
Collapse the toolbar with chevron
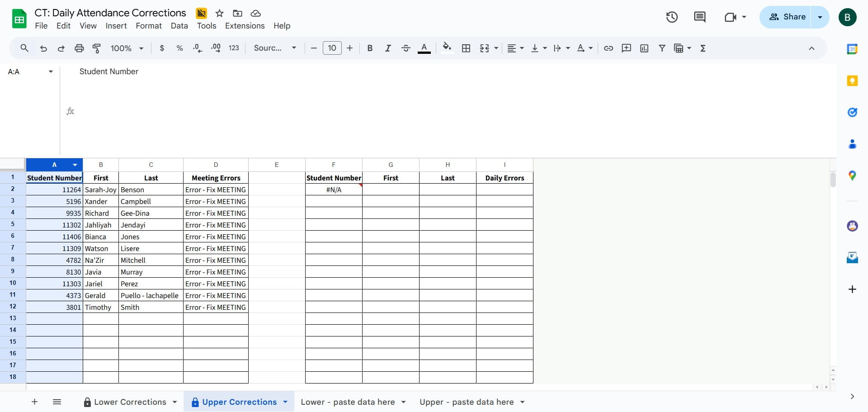pyautogui.click(x=811, y=48)
